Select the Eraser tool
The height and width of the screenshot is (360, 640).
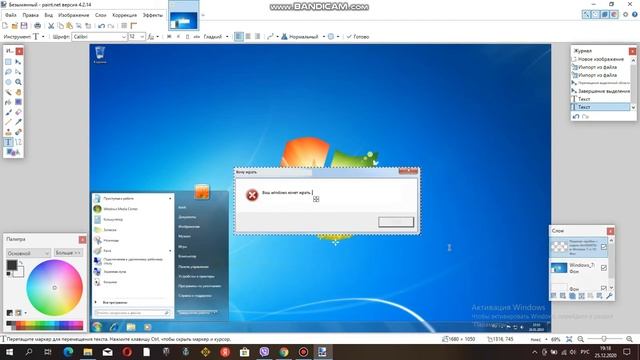coord(18,112)
